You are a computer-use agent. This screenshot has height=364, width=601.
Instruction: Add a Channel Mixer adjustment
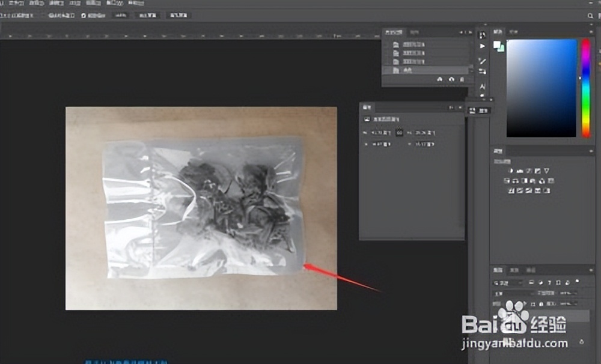[542, 181]
